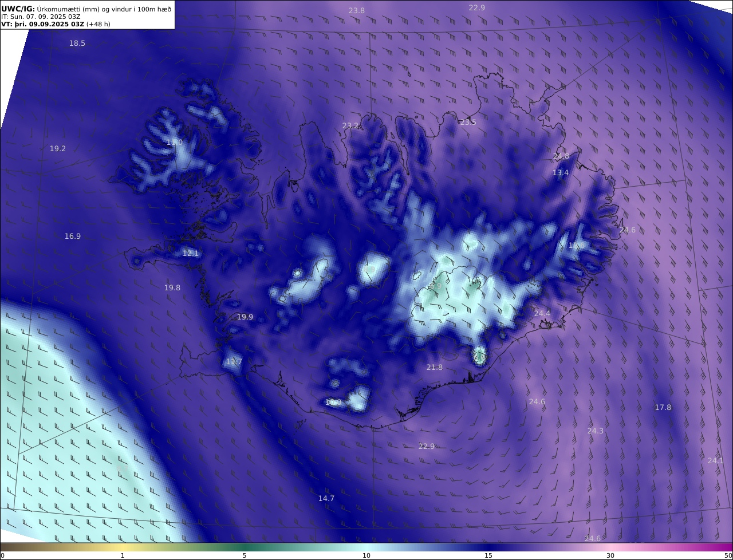Click the 19.8 value label on the map
Viewport: 733px width, 560px height.
(172, 288)
